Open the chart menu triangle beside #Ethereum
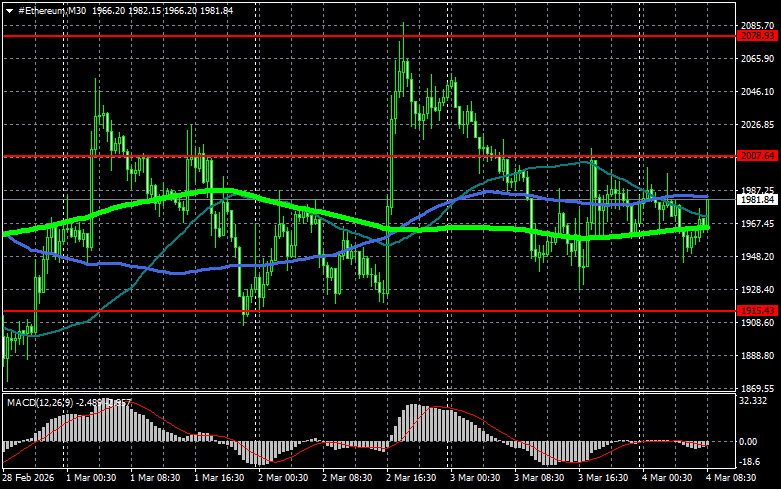 tap(9, 11)
